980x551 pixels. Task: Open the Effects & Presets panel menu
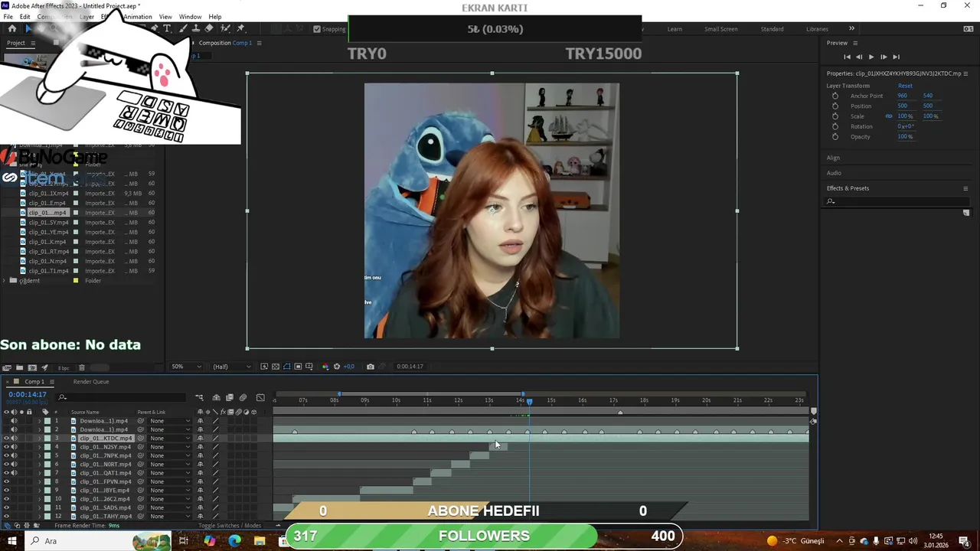[965, 188]
